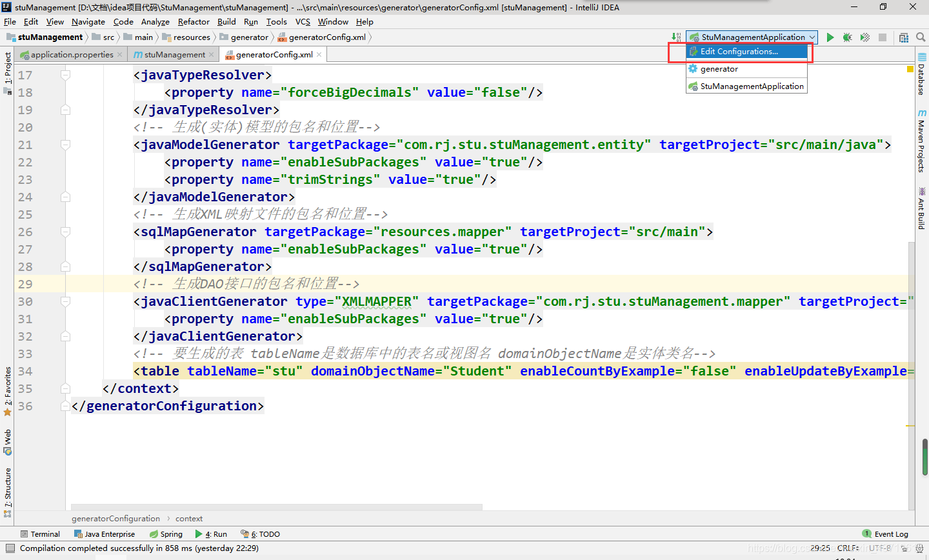Open the VCS menu
The width and height of the screenshot is (929, 560).
[x=303, y=21]
